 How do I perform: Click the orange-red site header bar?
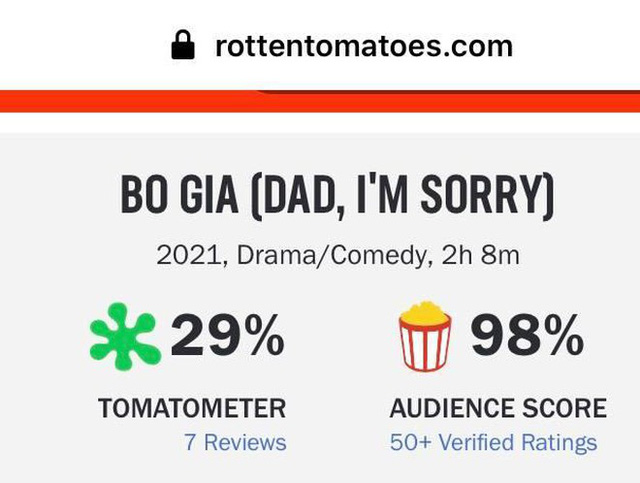click(120, 101)
